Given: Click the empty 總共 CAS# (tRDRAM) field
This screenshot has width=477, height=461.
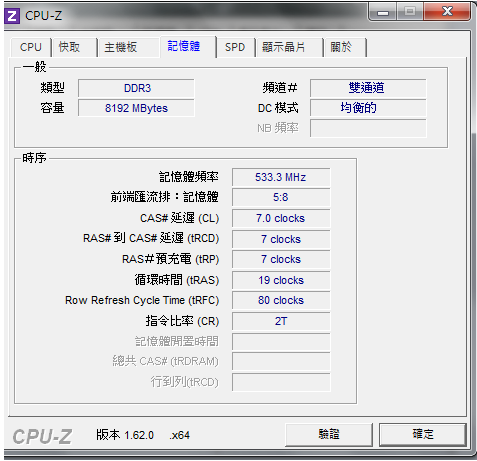Looking at the screenshot, I should click(281, 362).
